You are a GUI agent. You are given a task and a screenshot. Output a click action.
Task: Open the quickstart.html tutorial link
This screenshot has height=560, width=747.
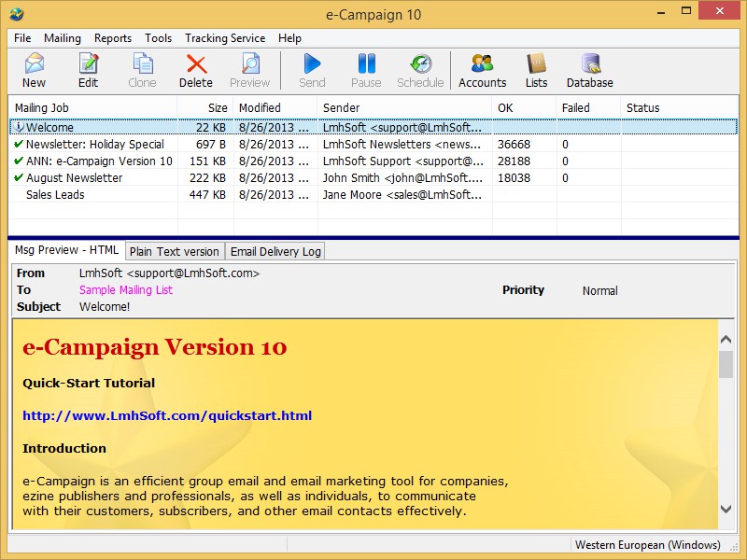(x=167, y=415)
